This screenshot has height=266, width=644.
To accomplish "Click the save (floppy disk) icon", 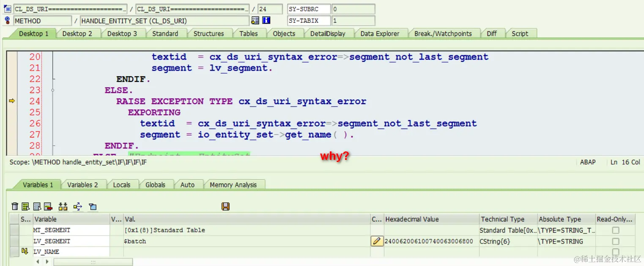I will pos(225,206).
